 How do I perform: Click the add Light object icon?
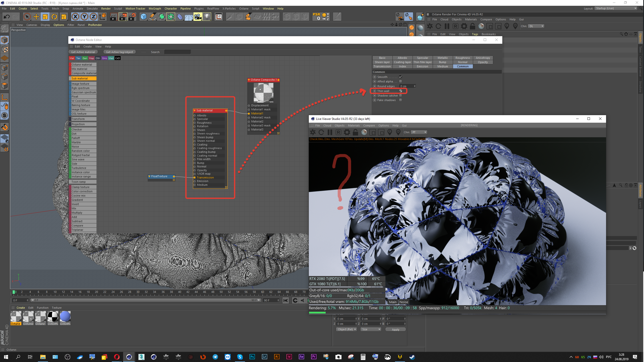[x=207, y=17]
